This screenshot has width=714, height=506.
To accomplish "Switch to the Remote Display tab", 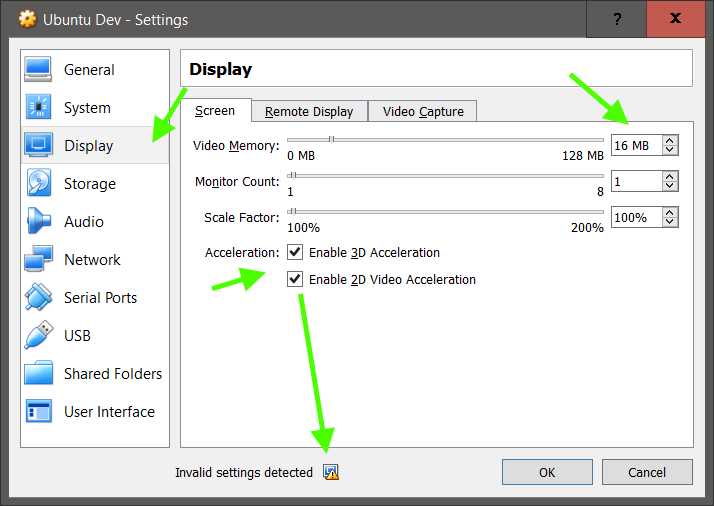I will 309,112.
